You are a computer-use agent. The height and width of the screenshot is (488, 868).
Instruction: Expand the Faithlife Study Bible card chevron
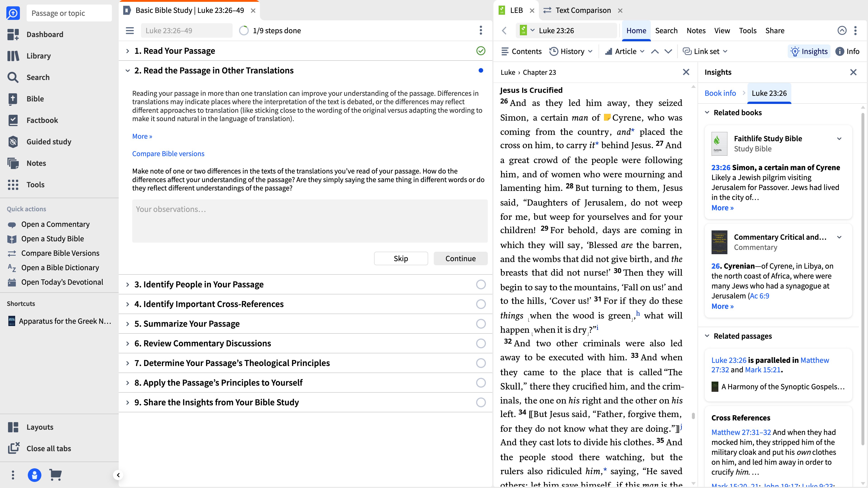(839, 139)
